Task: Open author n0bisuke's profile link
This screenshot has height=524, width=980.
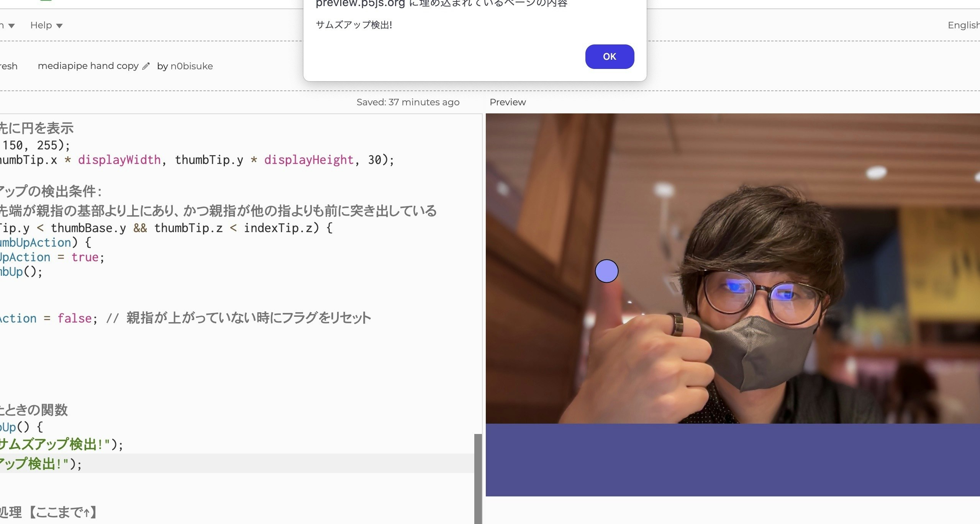Action: [x=191, y=66]
